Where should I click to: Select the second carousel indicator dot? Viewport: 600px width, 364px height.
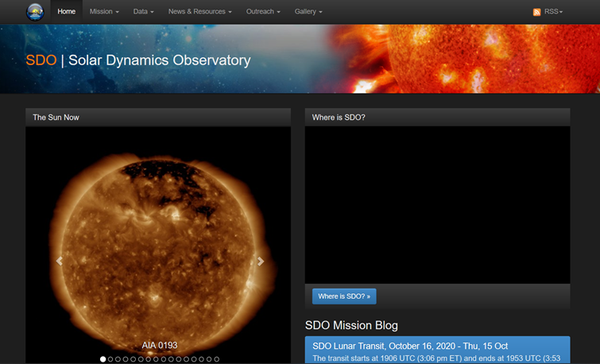click(110, 359)
